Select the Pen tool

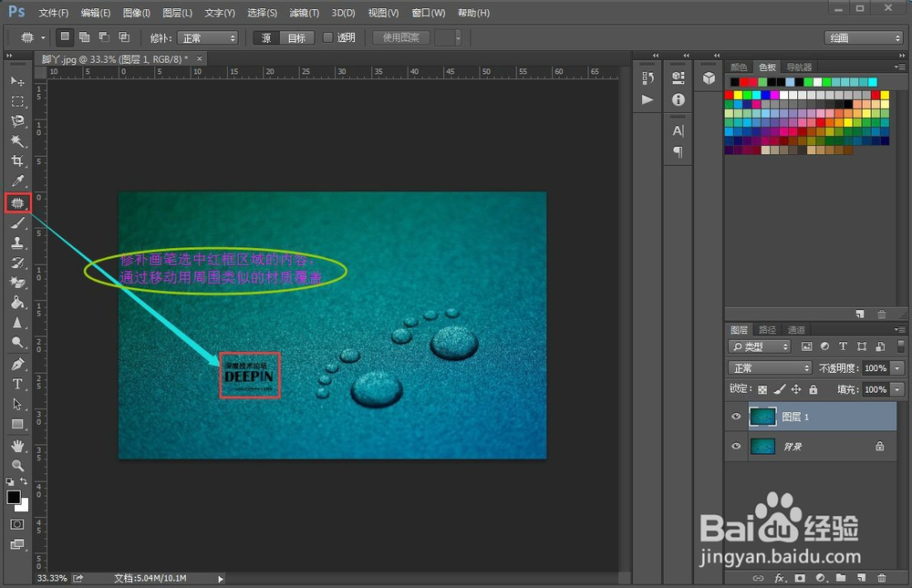(x=17, y=364)
